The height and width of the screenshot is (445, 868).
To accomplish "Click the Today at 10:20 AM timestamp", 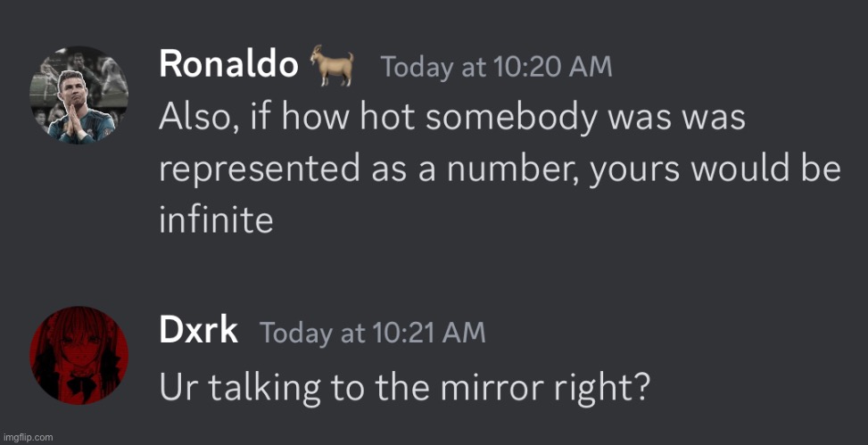I will 497,68.
